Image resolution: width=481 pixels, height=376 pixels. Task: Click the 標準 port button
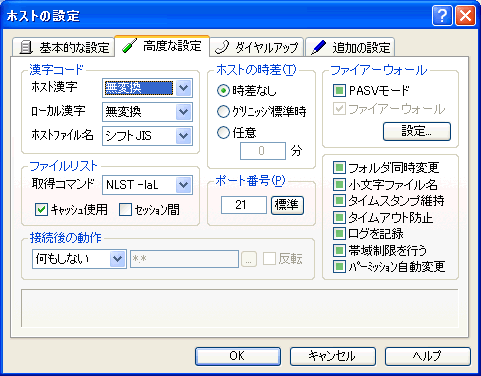pyautogui.click(x=287, y=205)
